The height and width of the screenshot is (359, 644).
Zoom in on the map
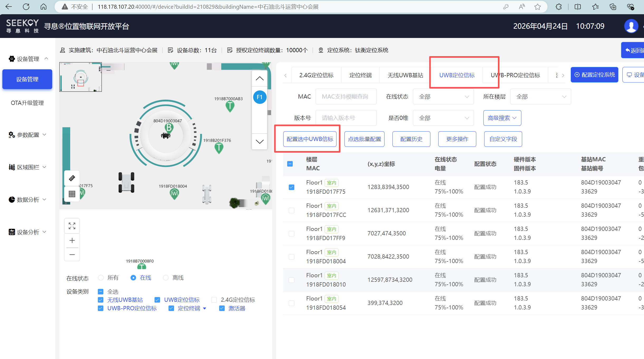pos(72,240)
